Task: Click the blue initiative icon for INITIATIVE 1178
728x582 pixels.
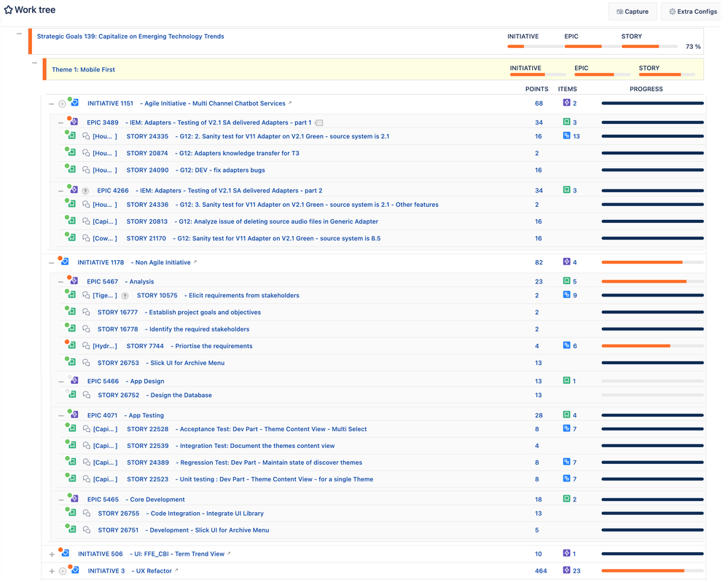Action: 64,262
